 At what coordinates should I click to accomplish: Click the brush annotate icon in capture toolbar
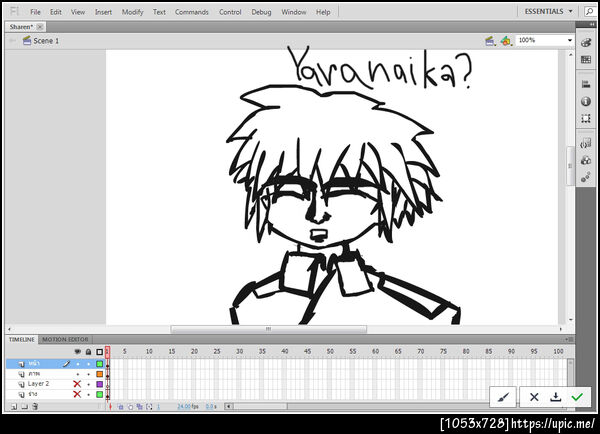point(503,397)
